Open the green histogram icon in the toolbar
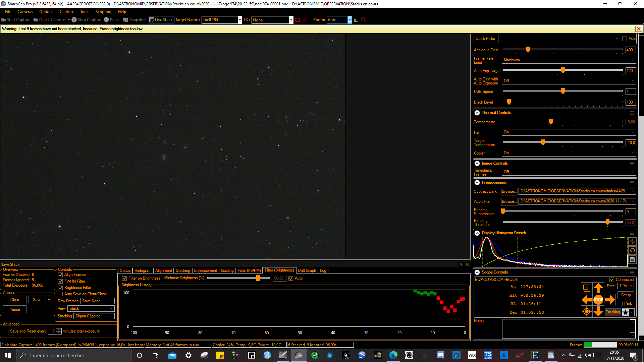Screen dimensions: 644x362 tap(356, 20)
